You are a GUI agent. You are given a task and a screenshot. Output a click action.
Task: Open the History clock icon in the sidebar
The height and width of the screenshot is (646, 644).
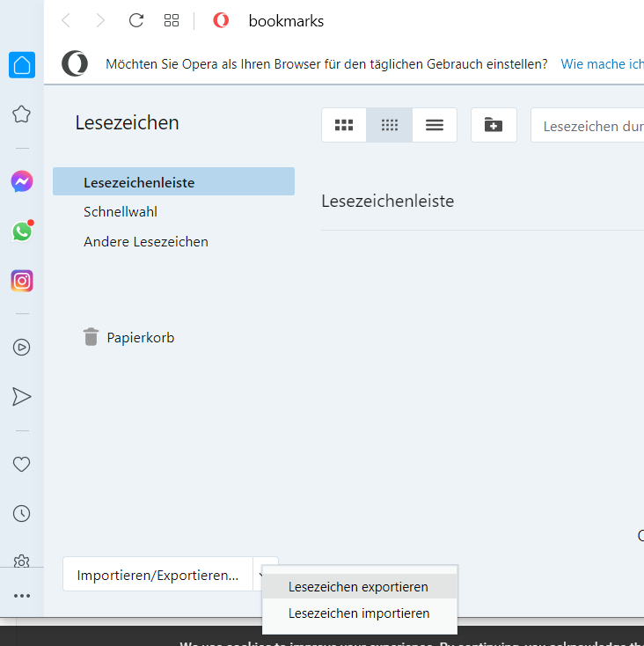click(x=21, y=514)
